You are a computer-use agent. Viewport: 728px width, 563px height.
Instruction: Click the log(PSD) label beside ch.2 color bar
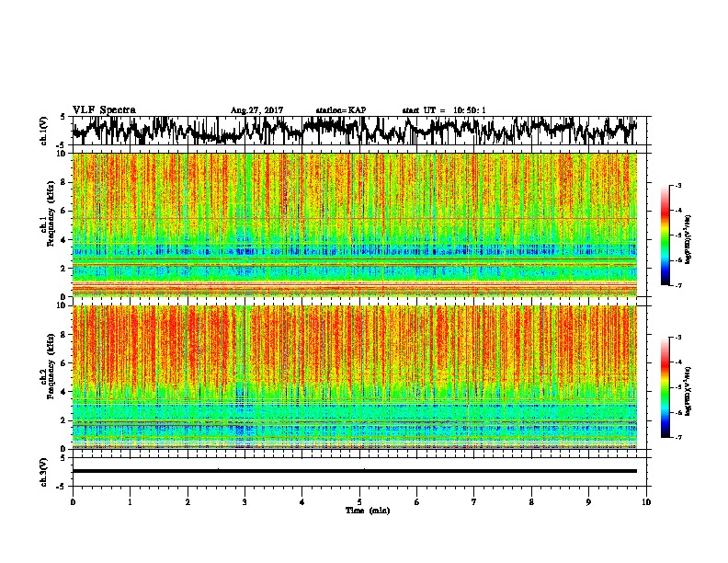tap(688, 391)
